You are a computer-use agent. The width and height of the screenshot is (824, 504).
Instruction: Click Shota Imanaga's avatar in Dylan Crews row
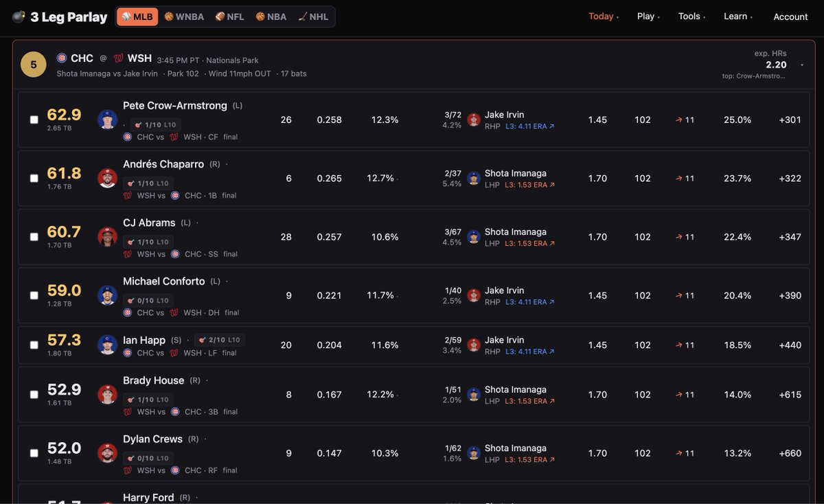click(474, 453)
